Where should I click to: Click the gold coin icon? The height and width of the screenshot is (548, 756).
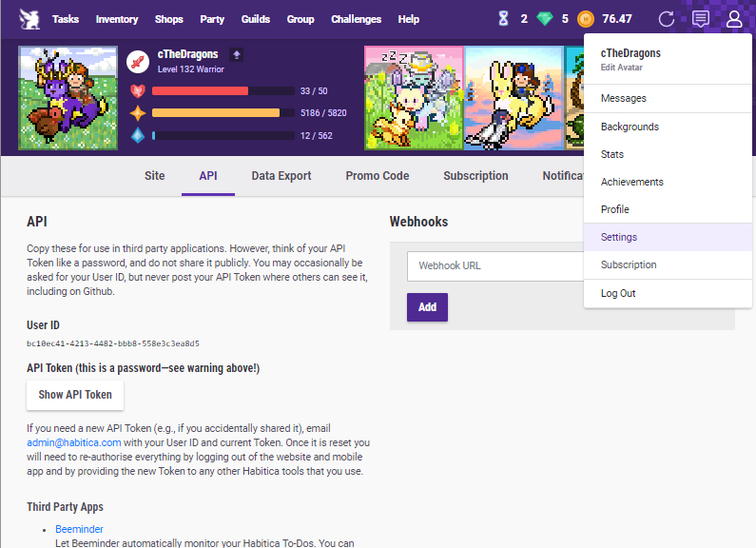pyautogui.click(x=586, y=19)
